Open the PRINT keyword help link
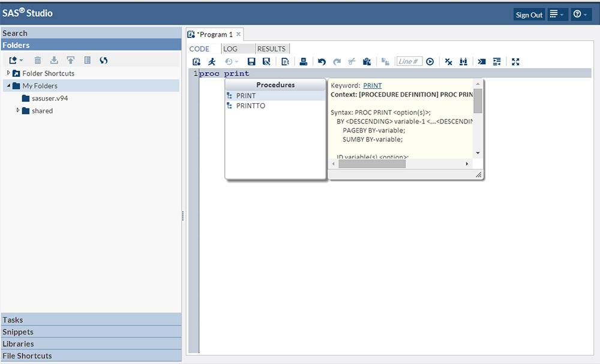600x364 pixels. click(373, 85)
